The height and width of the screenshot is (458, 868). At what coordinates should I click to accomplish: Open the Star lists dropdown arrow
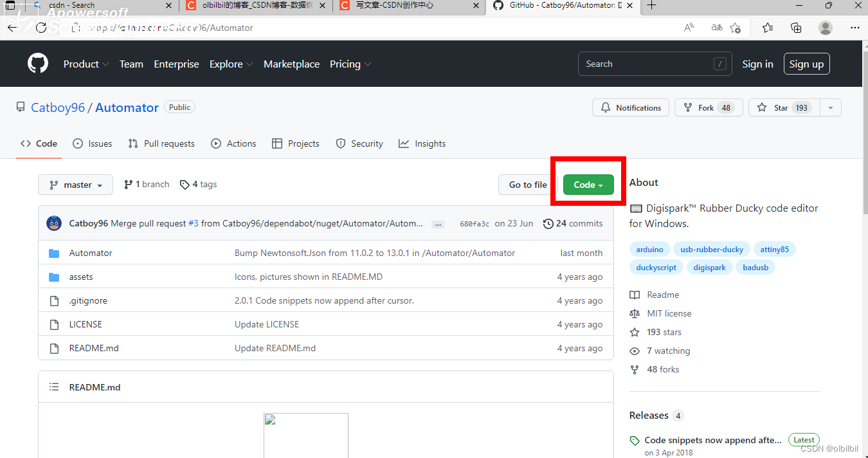click(831, 108)
